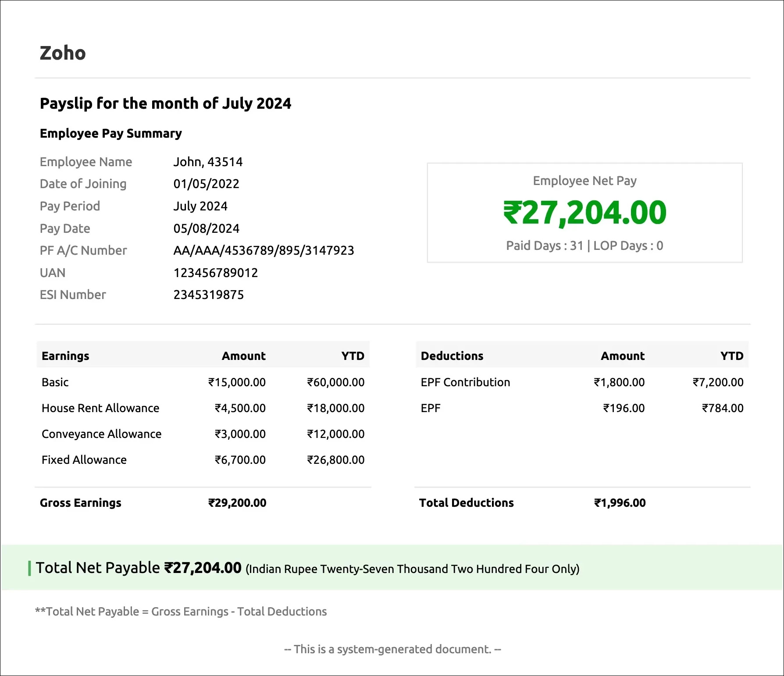Select the PF A/C Number value

click(x=264, y=250)
